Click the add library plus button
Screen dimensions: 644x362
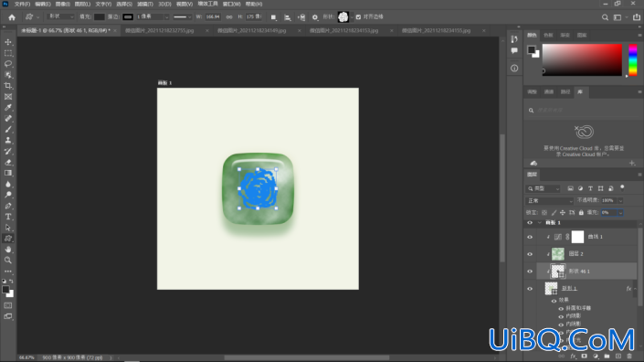click(x=632, y=163)
